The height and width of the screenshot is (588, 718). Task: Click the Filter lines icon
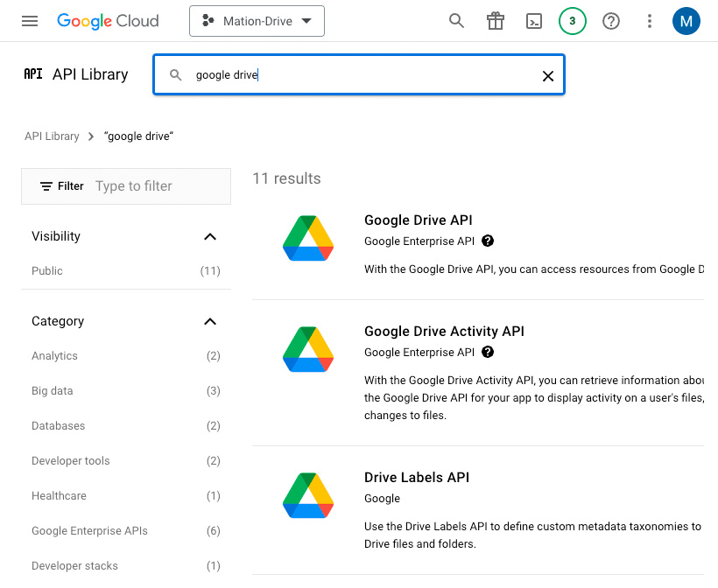tap(46, 186)
